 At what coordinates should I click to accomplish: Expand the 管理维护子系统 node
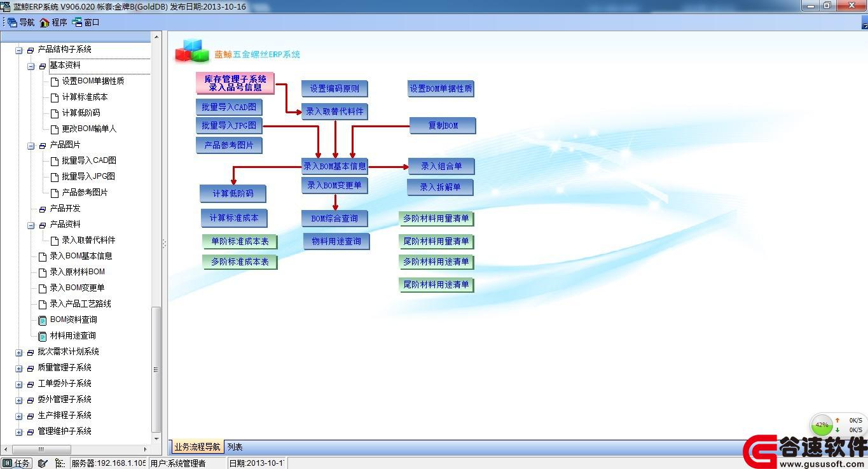click(x=19, y=431)
